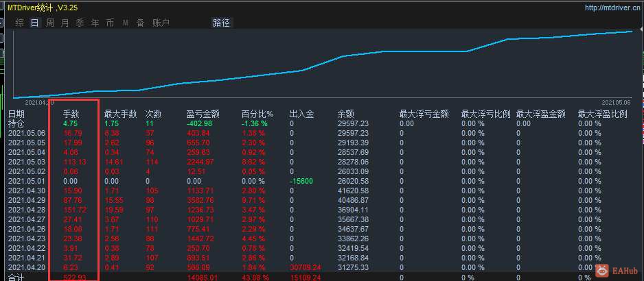Click the 余额 column header
The image size is (644, 281).
345,114
